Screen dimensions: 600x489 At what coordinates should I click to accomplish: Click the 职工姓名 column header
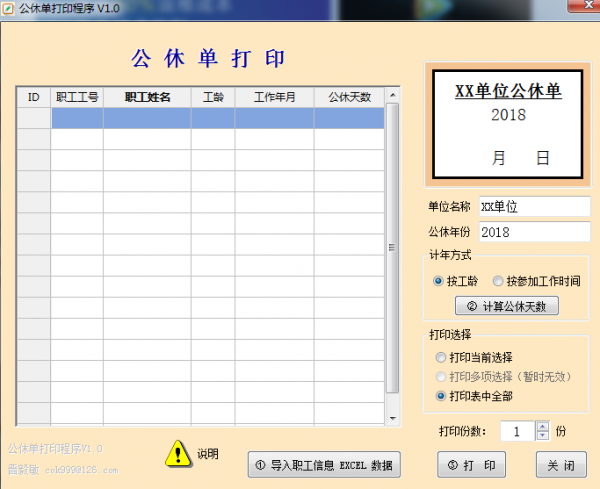tap(147, 97)
